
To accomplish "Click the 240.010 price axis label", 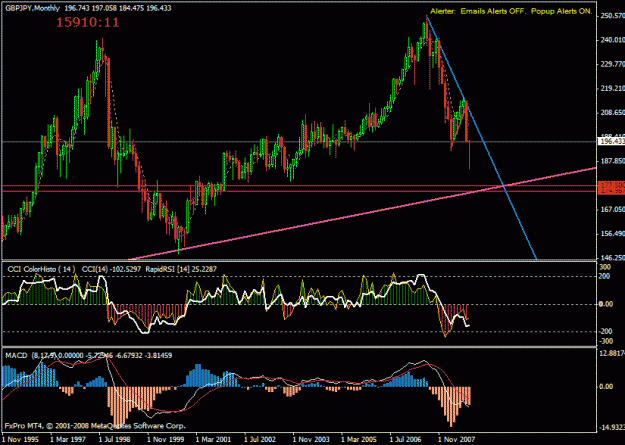I will point(611,40).
